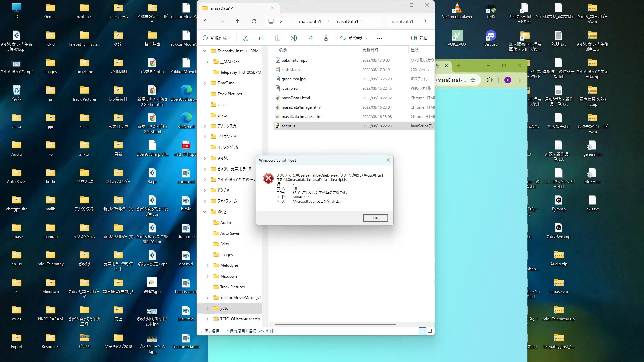This screenshot has width=644, height=362.
Task: Open the 並べ替え sort dropdown
Action: (354, 38)
